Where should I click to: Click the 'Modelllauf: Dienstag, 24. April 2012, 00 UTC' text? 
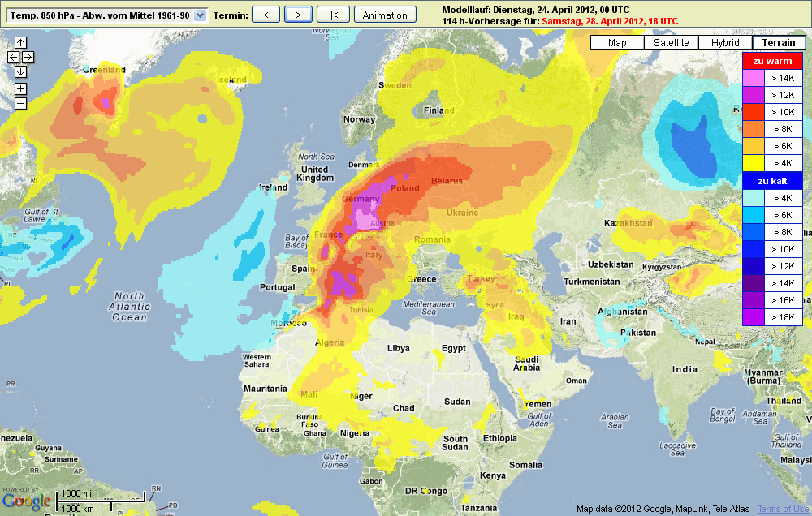(536, 10)
